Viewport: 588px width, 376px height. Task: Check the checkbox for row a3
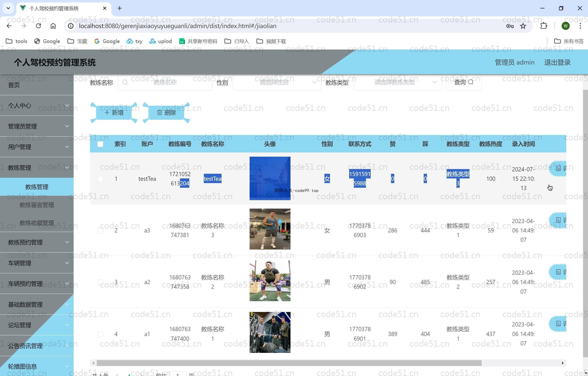click(x=100, y=231)
